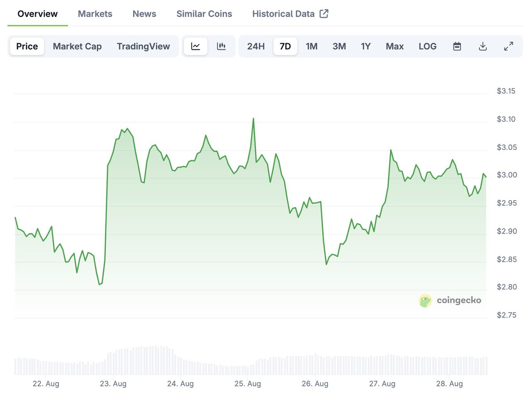Expand chart via fullscreen arrows icon
The width and height of the screenshot is (532, 400).
509,46
